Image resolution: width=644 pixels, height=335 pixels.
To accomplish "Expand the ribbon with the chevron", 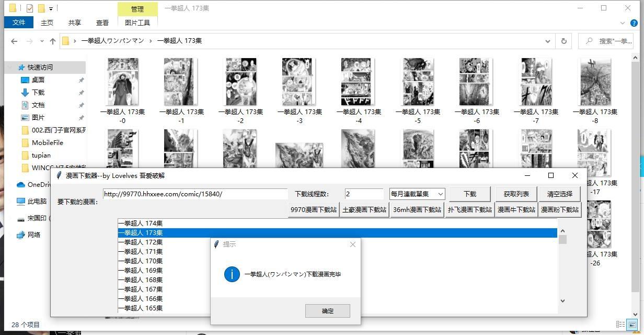I will (x=622, y=23).
